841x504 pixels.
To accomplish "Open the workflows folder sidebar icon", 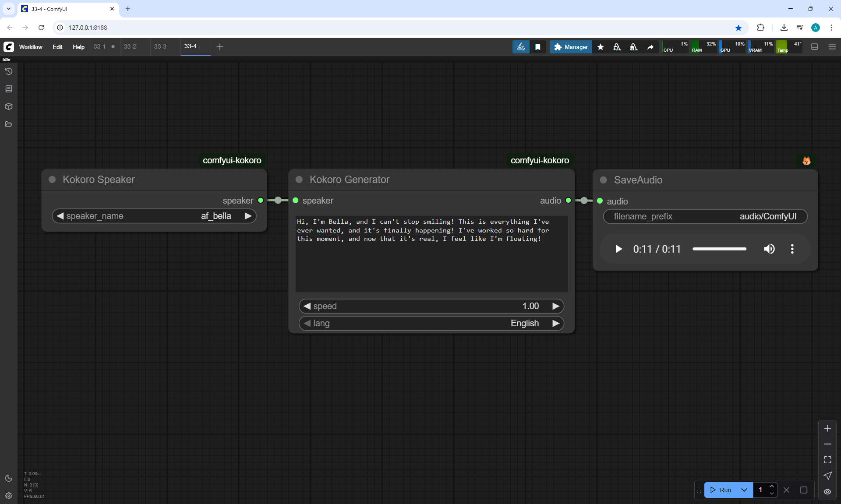I will 8,124.
